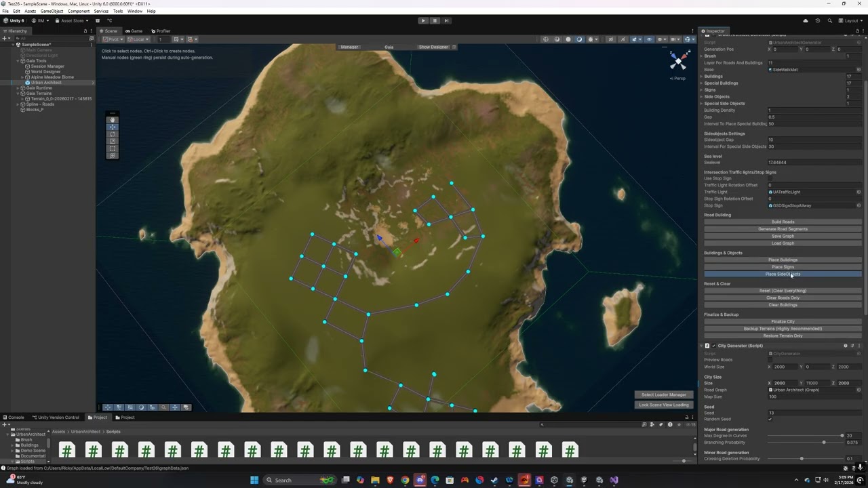Click the version control branch icon
868x488 pixels.
[x=110, y=20]
